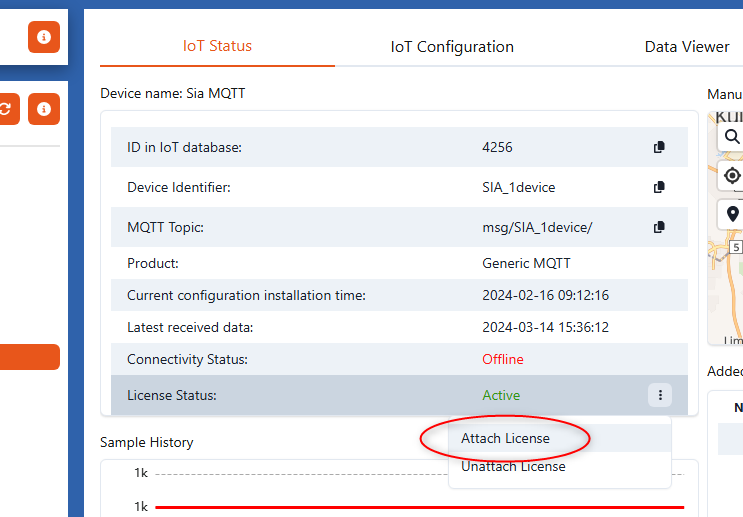743x517 pixels.
Task: Copy the ID in IoT database value
Action: pyautogui.click(x=659, y=147)
